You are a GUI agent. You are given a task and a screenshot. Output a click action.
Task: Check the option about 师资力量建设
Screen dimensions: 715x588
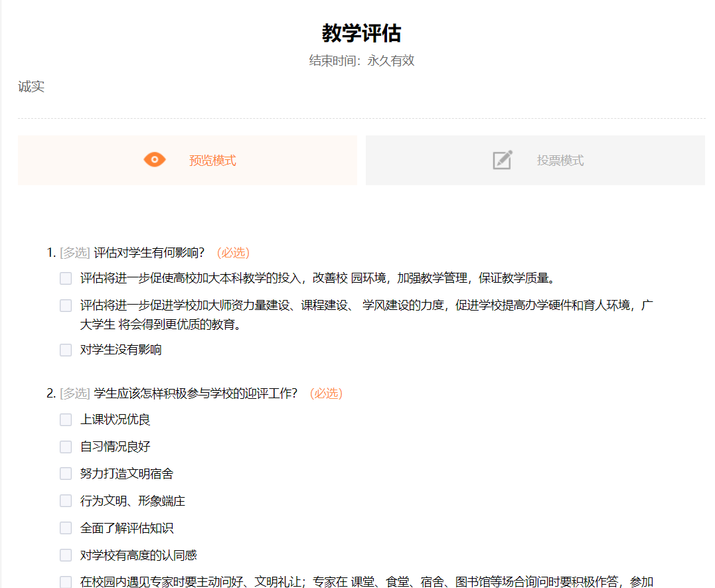[66, 305]
